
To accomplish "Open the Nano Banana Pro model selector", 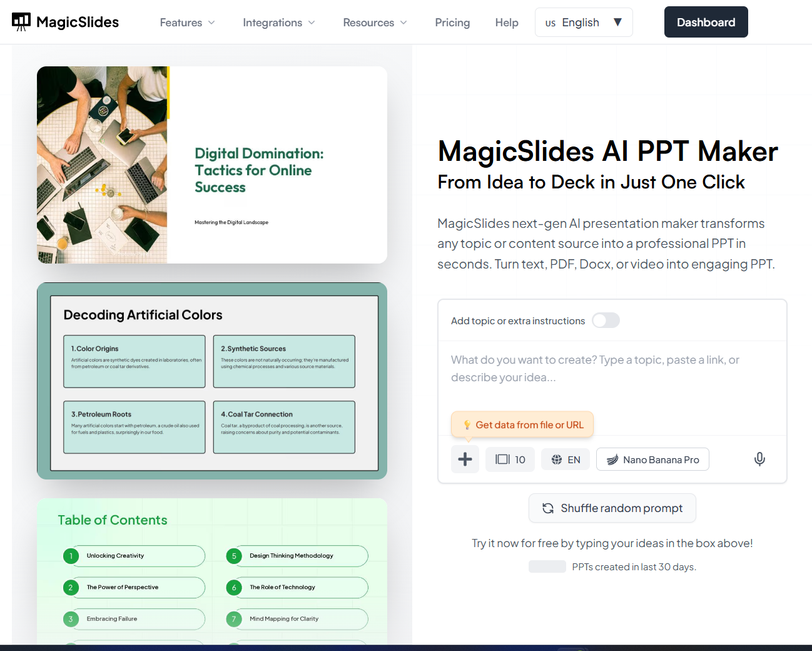I will pyautogui.click(x=652, y=459).
